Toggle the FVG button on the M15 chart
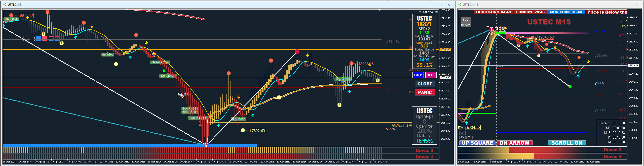This screenshot has width=644, height=166. [x=466, y=20]
